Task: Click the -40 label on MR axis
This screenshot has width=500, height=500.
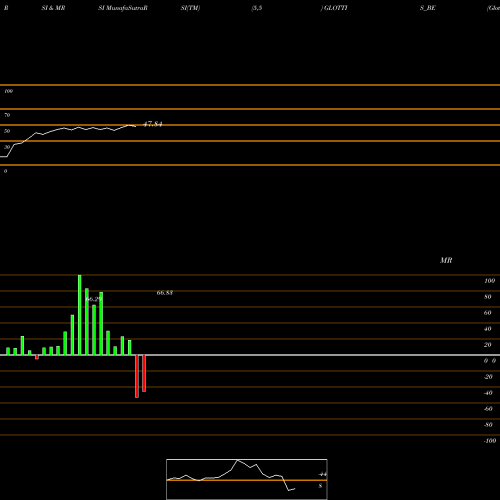Action: [x=488, y=393]
